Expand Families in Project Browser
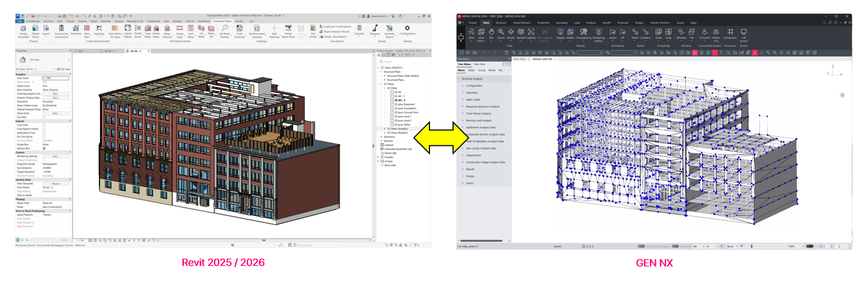 (x=378, y=157)
